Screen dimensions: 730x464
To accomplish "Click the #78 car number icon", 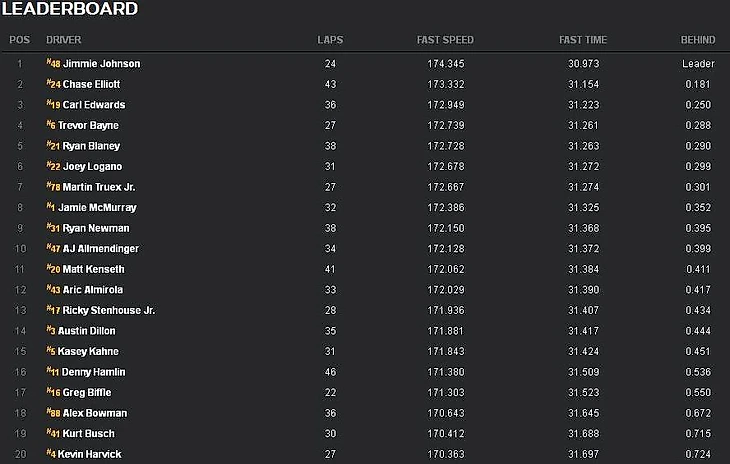I will coord(53,187).
